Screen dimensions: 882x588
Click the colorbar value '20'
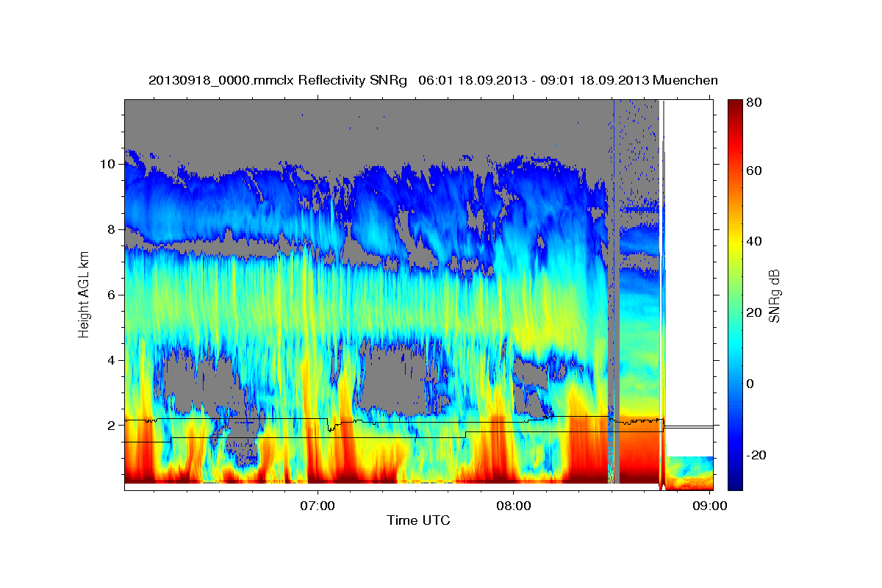click(753, 312)
